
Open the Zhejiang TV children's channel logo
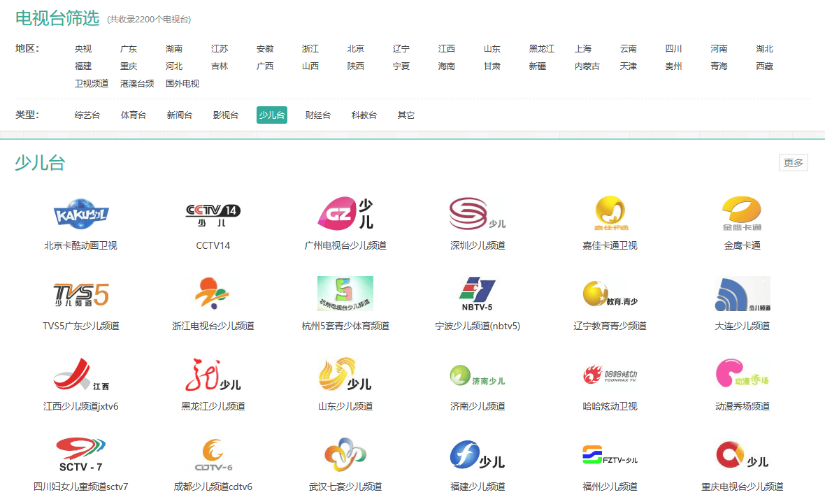click(x=213, y=294)
